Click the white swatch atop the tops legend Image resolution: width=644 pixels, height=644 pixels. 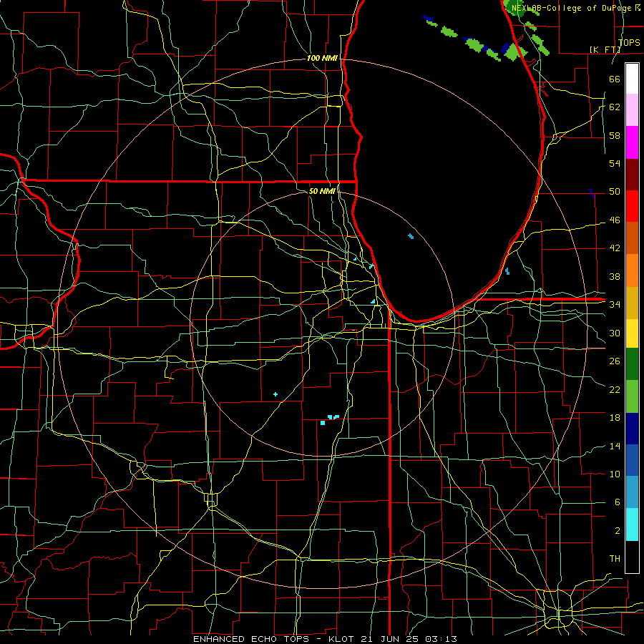tap(632, 79)
